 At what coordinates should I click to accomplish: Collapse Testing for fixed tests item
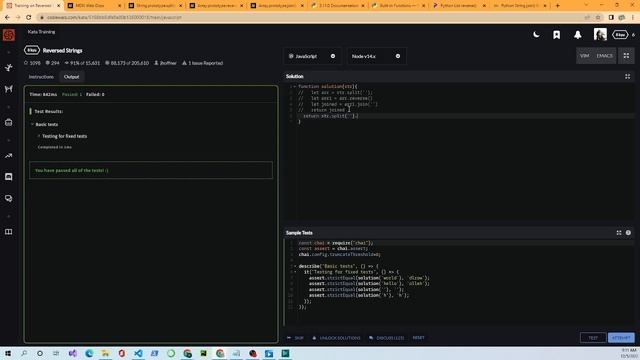pos(39,136)
